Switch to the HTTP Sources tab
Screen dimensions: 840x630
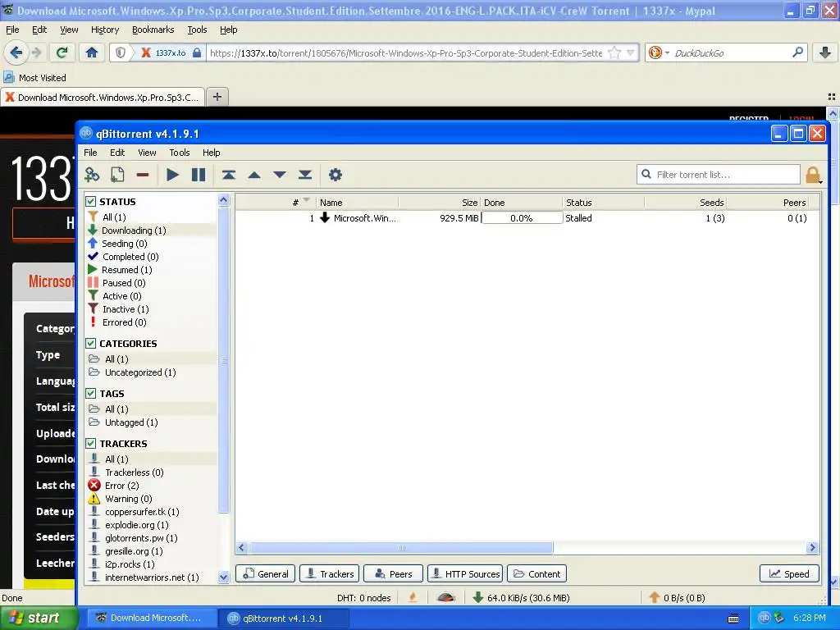coord(465,573)
